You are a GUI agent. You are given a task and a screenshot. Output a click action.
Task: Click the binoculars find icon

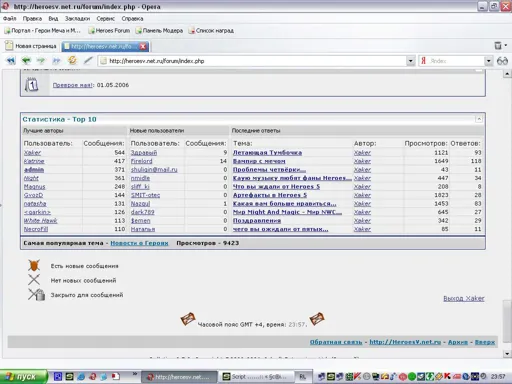pyautogui.click(x=502, y=61)
